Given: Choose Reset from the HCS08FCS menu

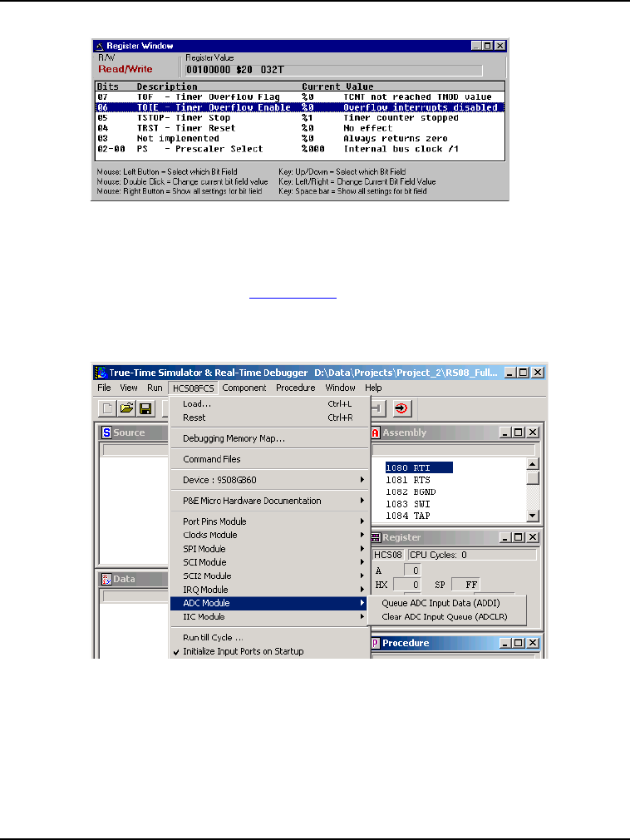Looking at the screenshot, I should pos(270,418).
